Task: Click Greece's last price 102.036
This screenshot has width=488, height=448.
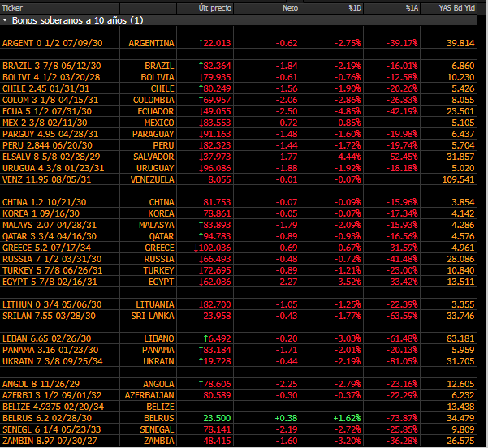Action: pyautogui.click(x=214, y=248)
